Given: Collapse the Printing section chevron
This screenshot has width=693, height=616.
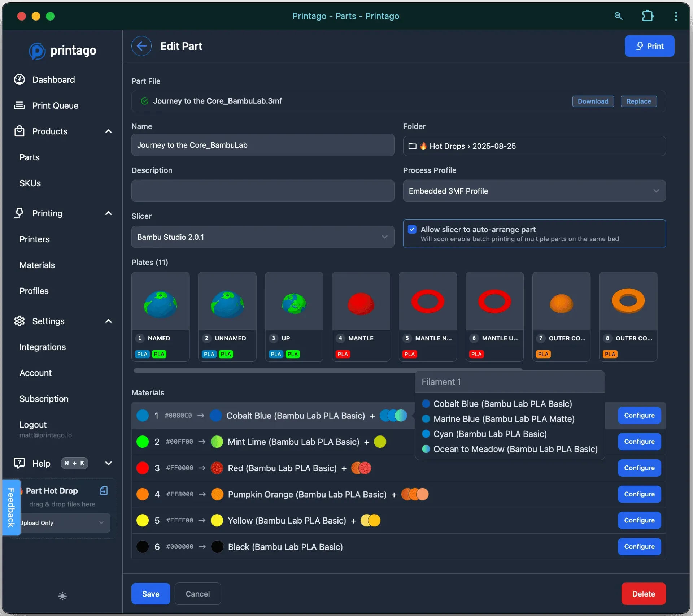Looking at the screenshot, I should point(108,213).
